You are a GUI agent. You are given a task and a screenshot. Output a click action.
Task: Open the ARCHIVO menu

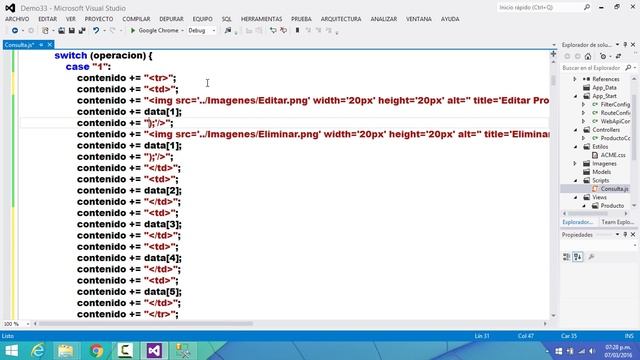point(17,19)
